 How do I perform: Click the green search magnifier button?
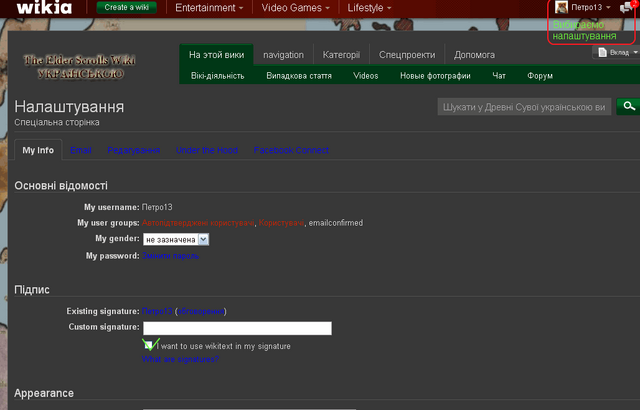(629, 106)
